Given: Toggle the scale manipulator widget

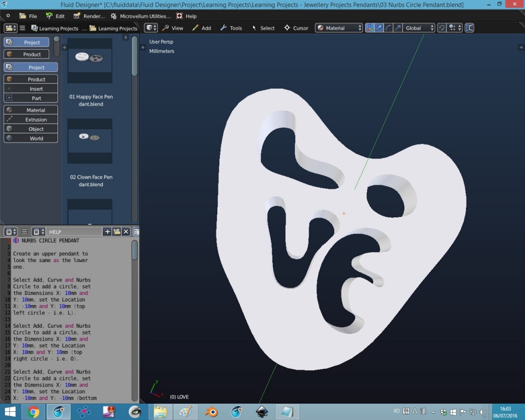Looking at the screenshot, I should (x=397, y=28).
